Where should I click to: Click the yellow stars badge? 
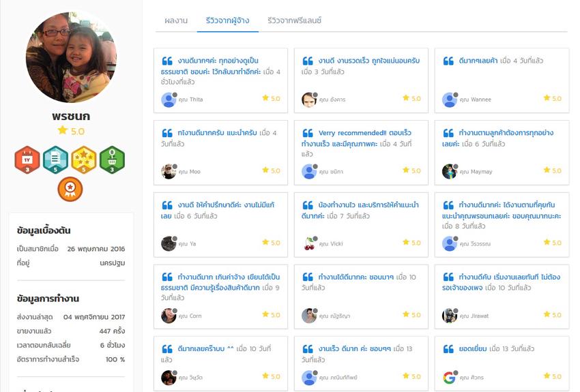[x=84, y=160]
